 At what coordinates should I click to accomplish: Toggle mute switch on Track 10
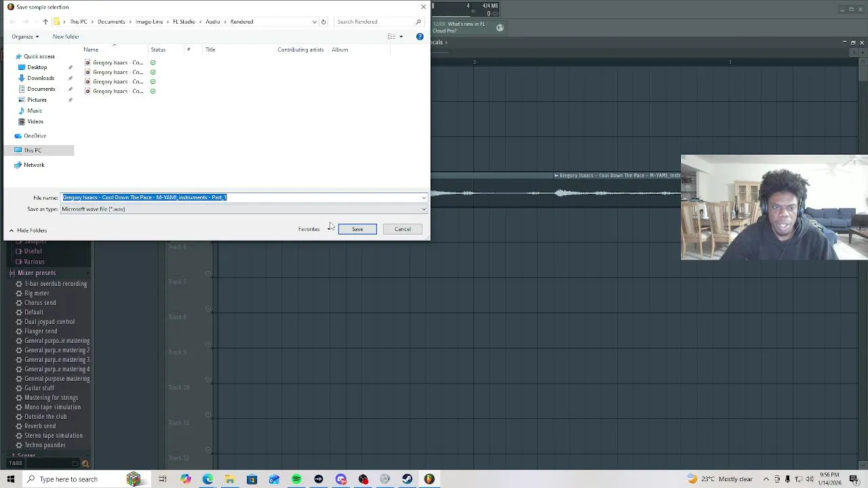click(x=208, y=380)
